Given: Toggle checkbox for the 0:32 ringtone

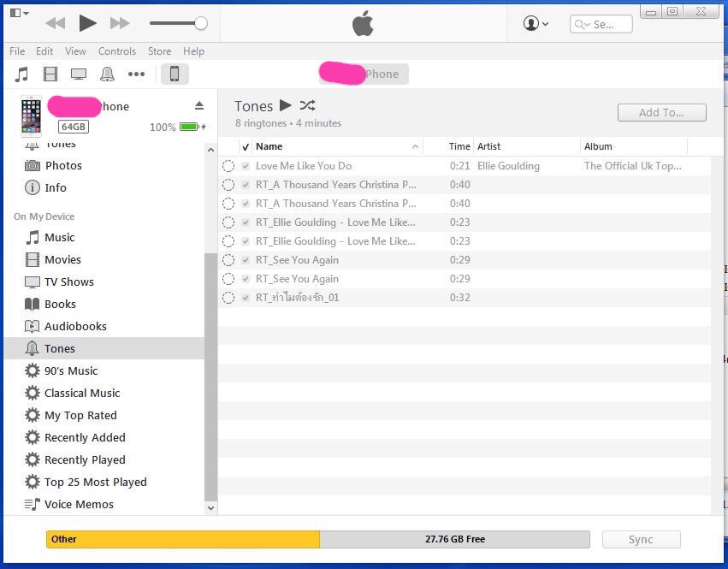Looking at the screenshot, I should pyautogui.click(x=246, y=298).
